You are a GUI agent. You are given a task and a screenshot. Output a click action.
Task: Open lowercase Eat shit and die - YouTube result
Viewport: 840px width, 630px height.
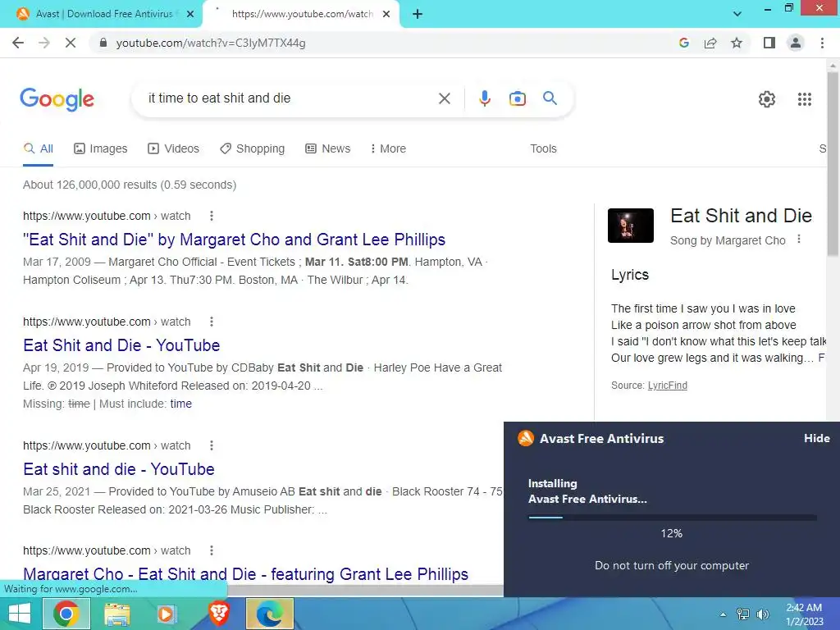[119, 468]
